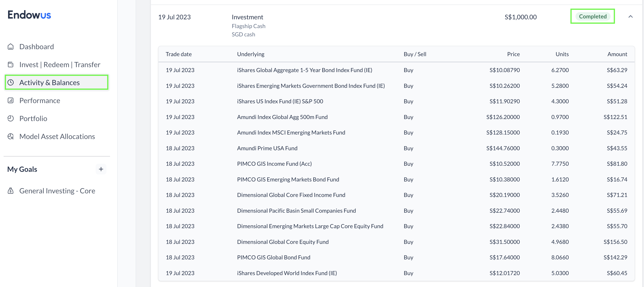Click the Activity & Balances clock icon

pos(11,82)
